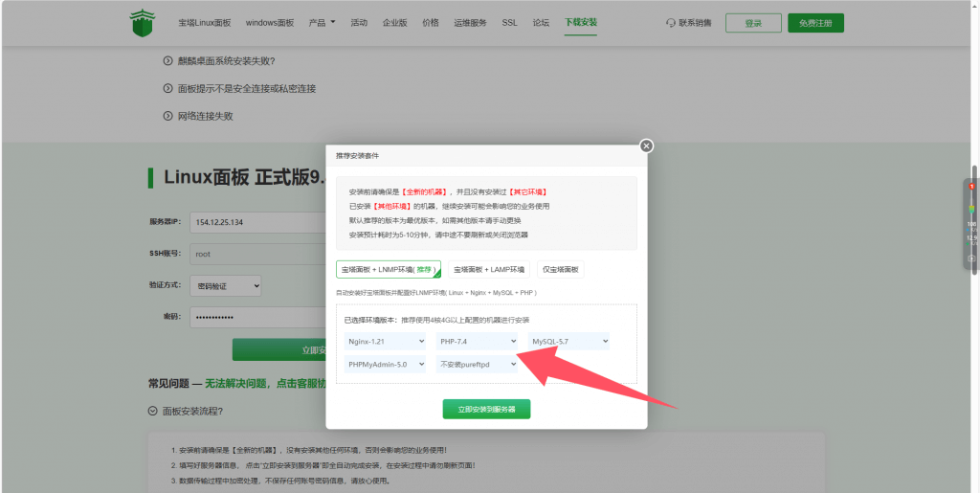The width and height of the screenshot is (980, 493).
Task: Click the 服务器IP input field
Action: pyautogui.click(x=258, y=222)
